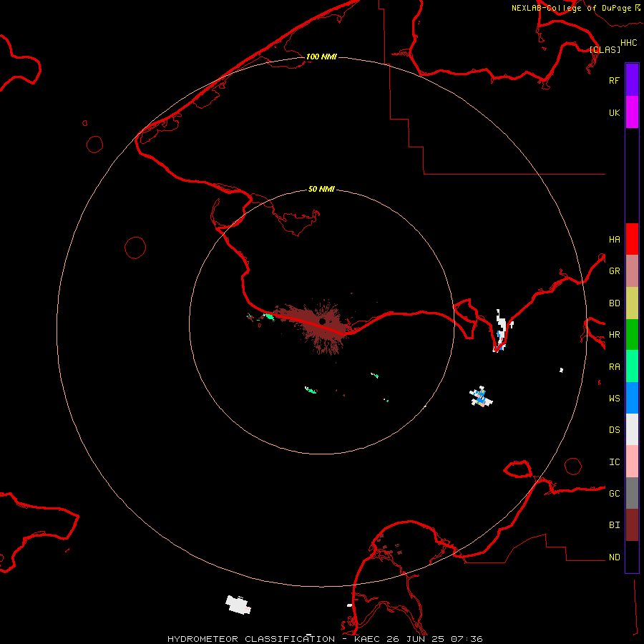Screen dimensions: 644x644
Task: Click the RA legend label
Action: pyautogui.click(x=614, y=367)
